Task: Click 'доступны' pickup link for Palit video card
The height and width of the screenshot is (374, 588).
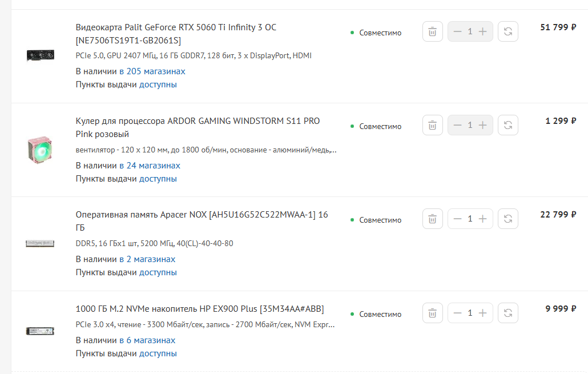Action: coord(158,85)
